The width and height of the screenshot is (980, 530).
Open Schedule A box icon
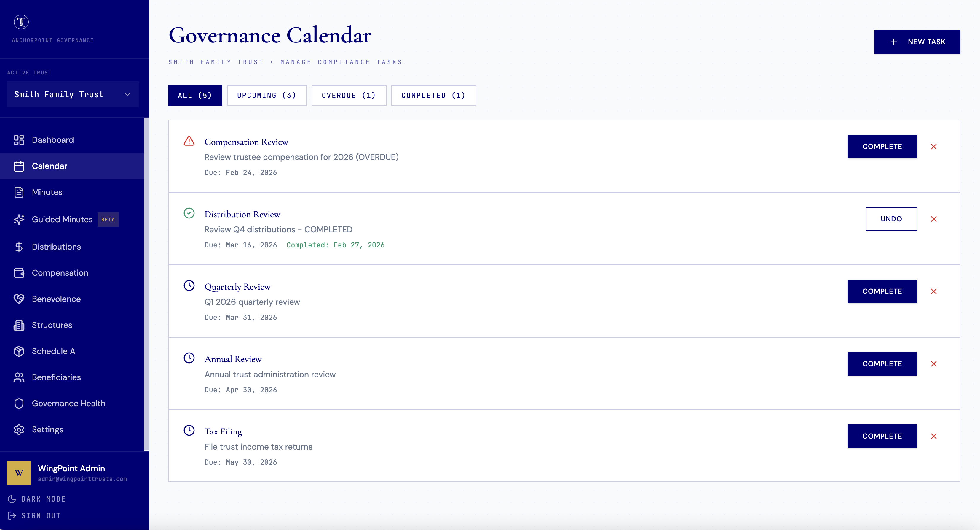[x=19, y=351]
